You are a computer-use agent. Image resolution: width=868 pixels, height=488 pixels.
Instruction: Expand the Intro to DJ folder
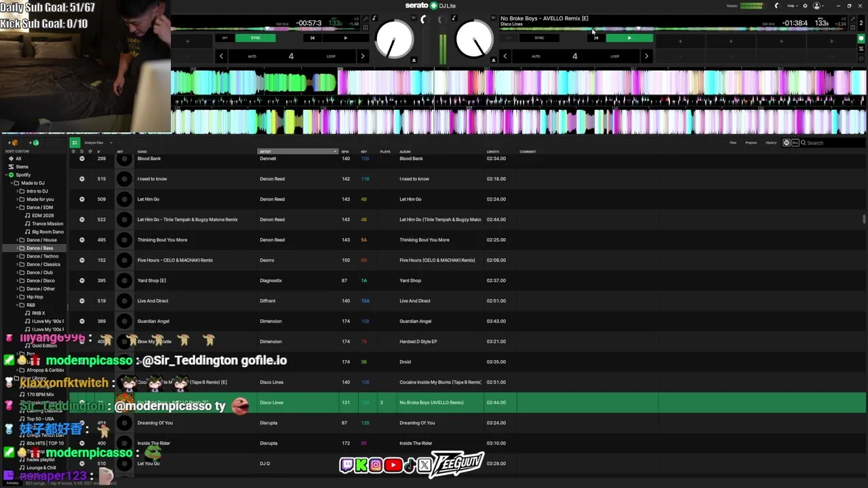(x=17, y=191)
